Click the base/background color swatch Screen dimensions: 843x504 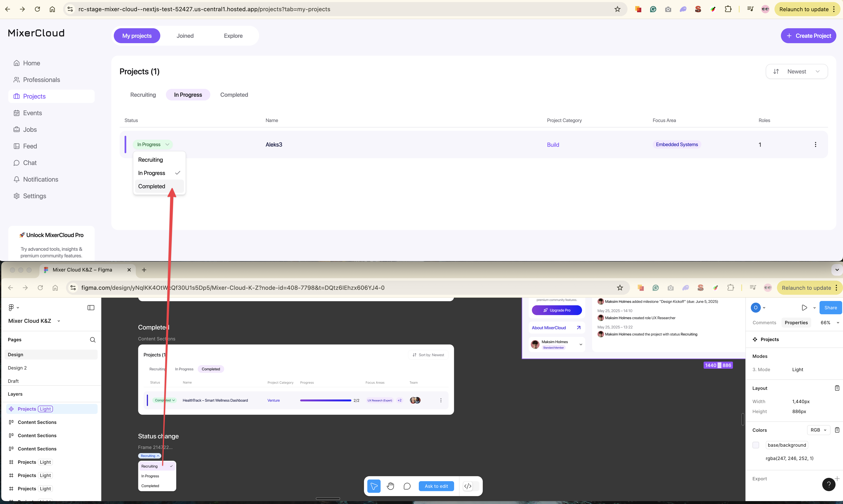(x=755, y=445)
